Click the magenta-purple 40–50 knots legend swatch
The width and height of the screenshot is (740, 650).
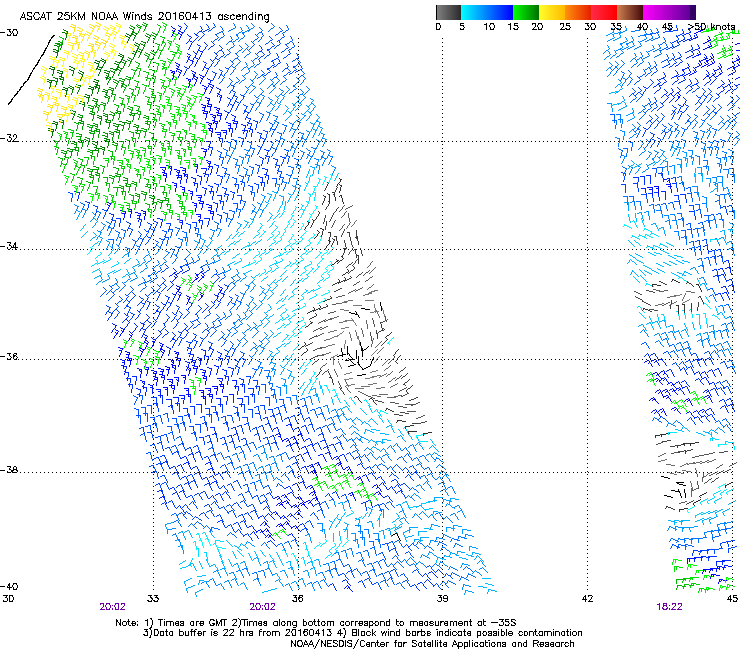point(669,12)
